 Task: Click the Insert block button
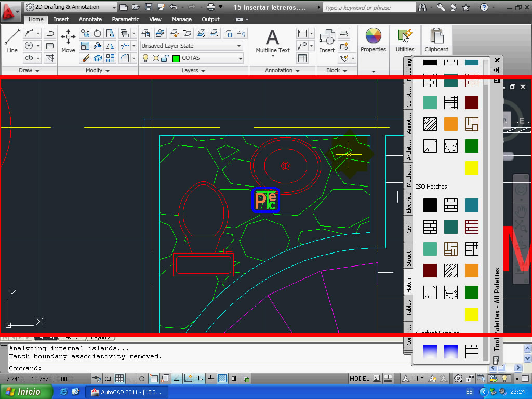tap(327, 41)
